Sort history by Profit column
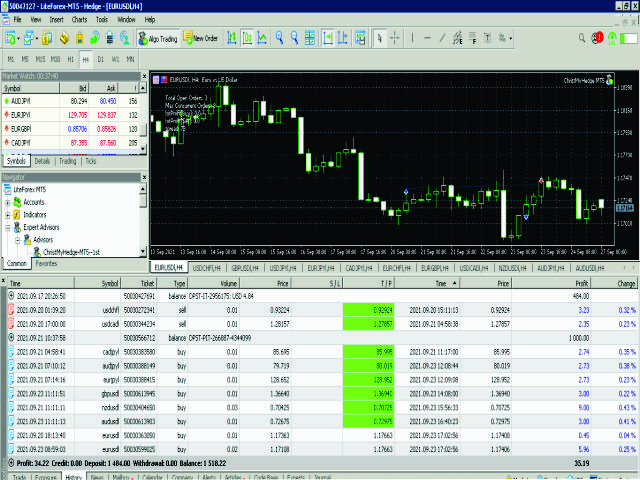 coord(551,283)
